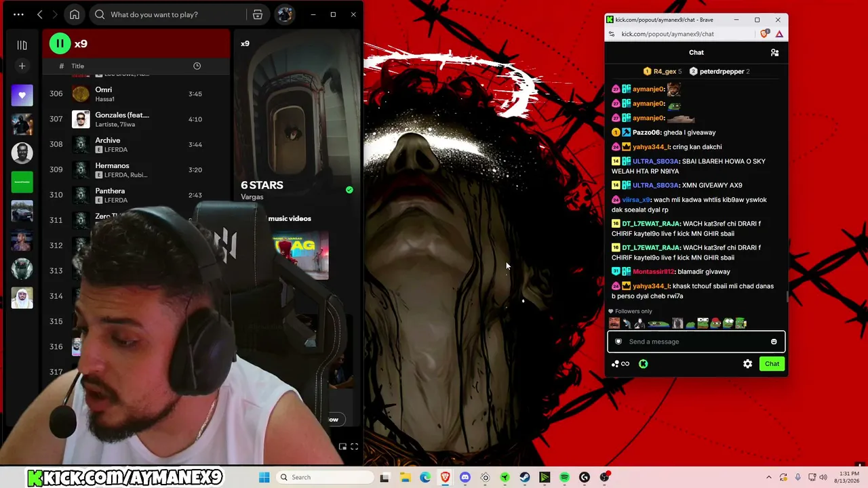Collapse Your Library in Spotify sidebar
This screenshot has height=488, width=868.
[22, 45]
